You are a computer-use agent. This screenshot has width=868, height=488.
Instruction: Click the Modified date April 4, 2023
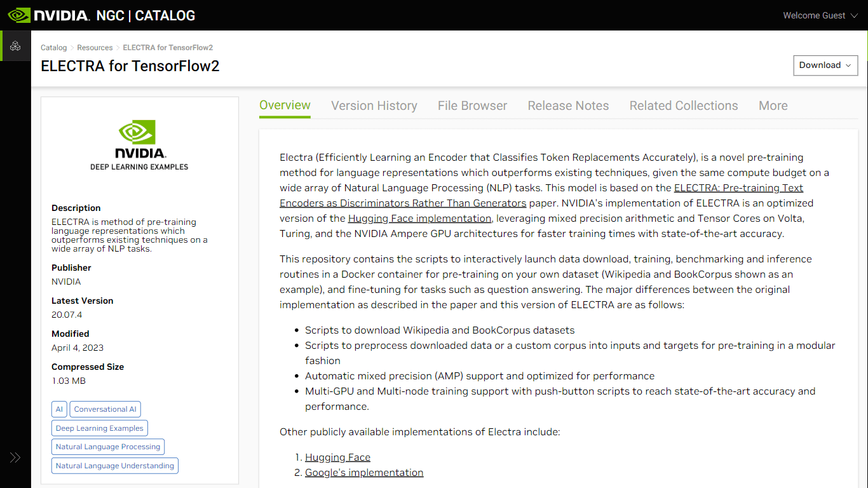coord(78,348)
